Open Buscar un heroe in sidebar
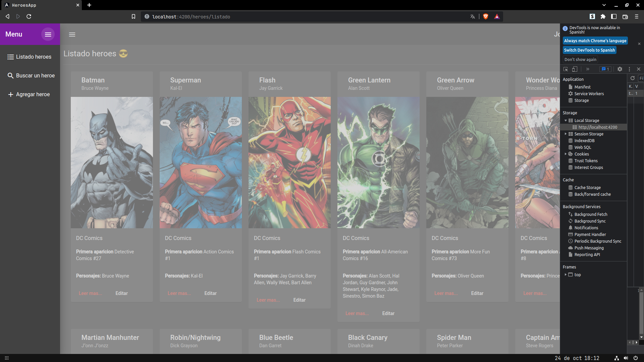644x362 pixels. point(30,76)
